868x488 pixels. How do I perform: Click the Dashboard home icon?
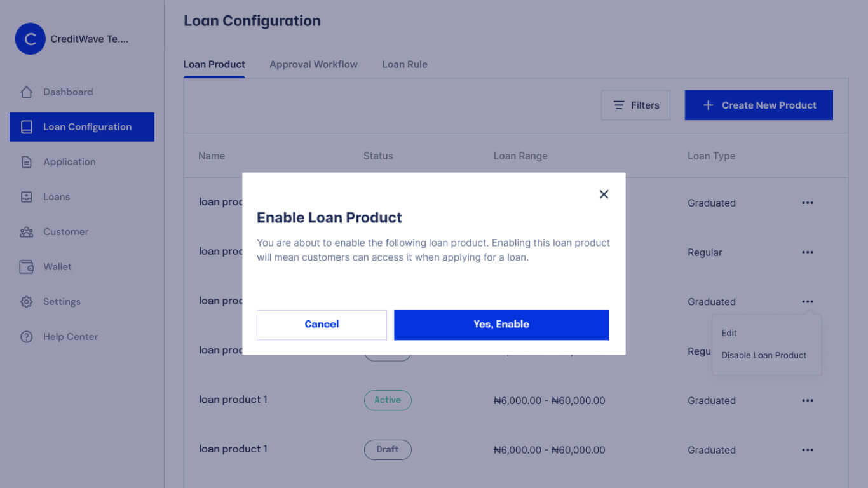pyautogui.click(x=26, y=92)
